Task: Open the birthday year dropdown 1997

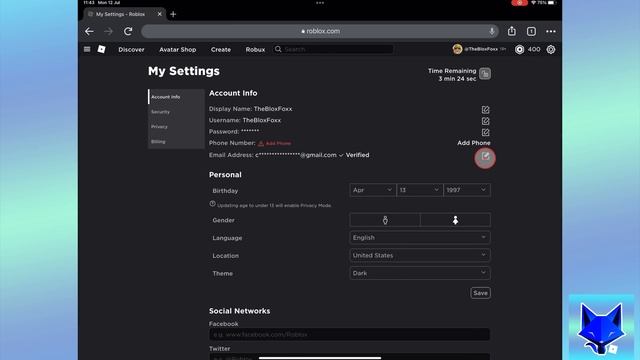Action: click(467, 190)
